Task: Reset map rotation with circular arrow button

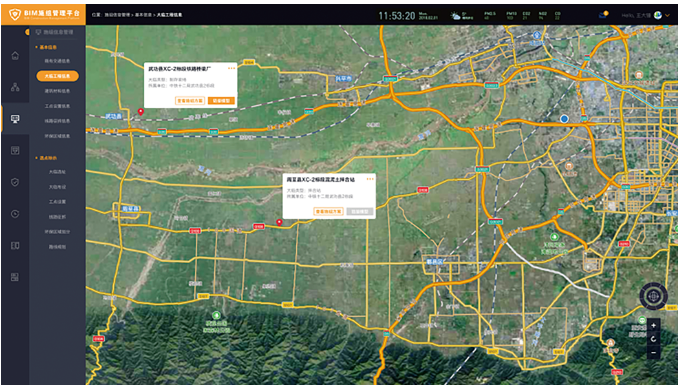Action: [654, 339]
